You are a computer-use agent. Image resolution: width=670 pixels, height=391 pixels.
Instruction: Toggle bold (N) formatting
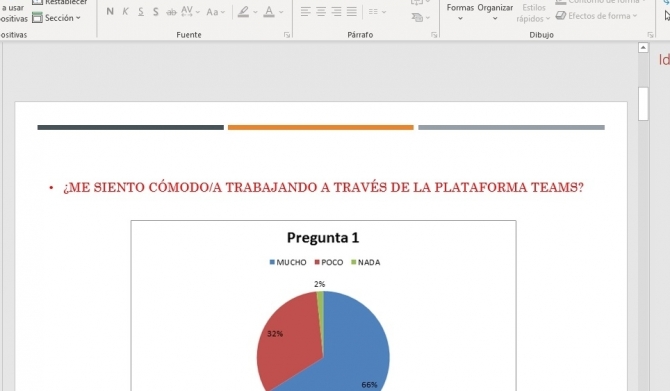110,12
